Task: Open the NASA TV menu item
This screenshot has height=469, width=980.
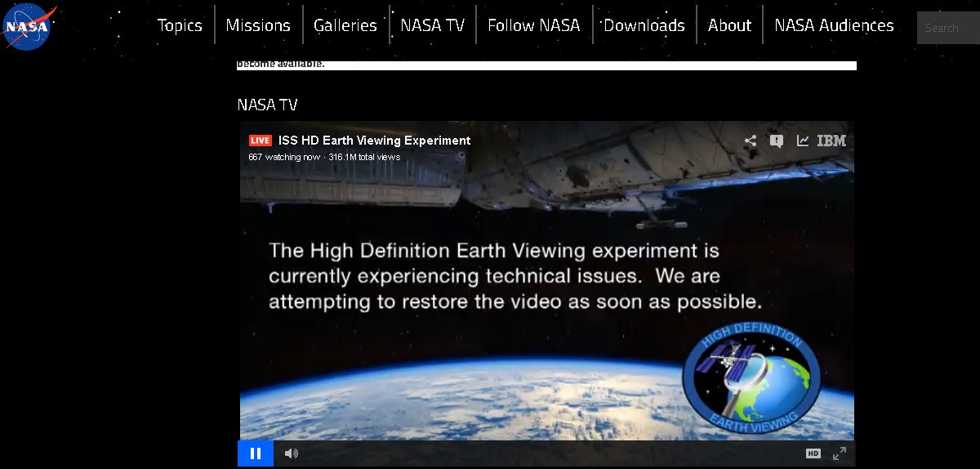Action: (432, 25)
